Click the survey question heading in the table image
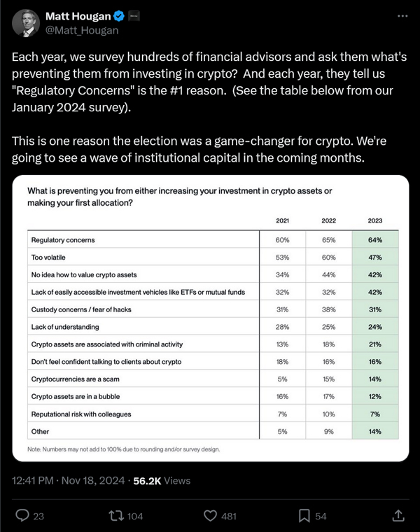The image size is (420, 532). pyautogui.click(x=179, y=197)
